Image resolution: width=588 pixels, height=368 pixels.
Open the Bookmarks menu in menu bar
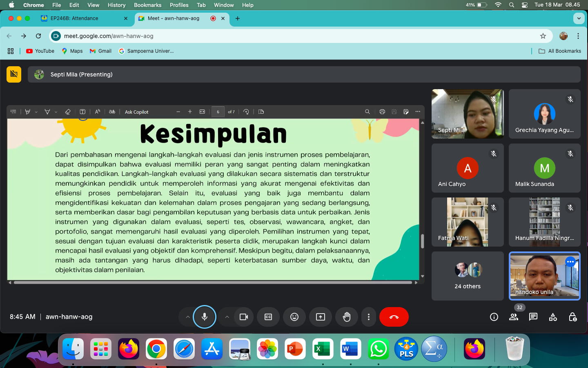[147, 5]
